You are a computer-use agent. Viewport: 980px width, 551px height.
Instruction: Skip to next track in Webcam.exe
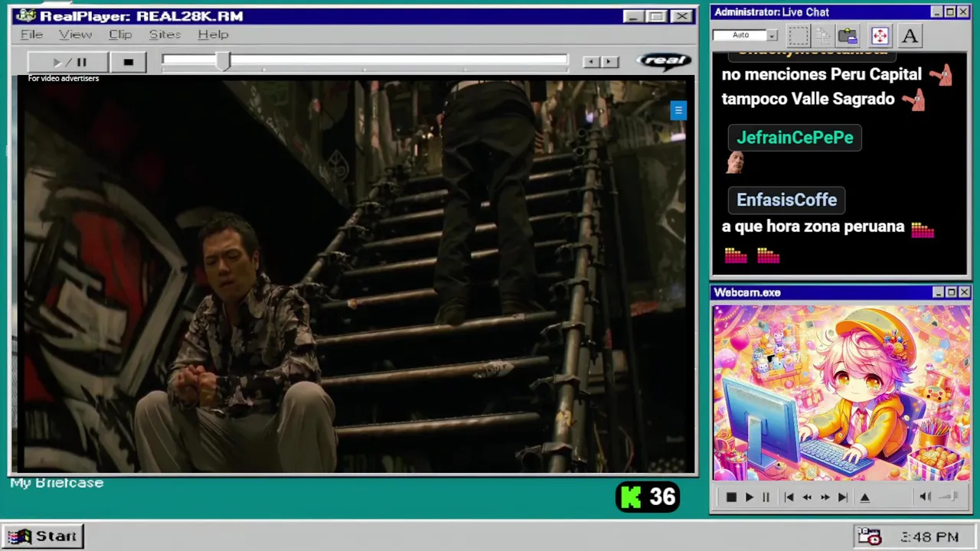[x=843, y=497]
